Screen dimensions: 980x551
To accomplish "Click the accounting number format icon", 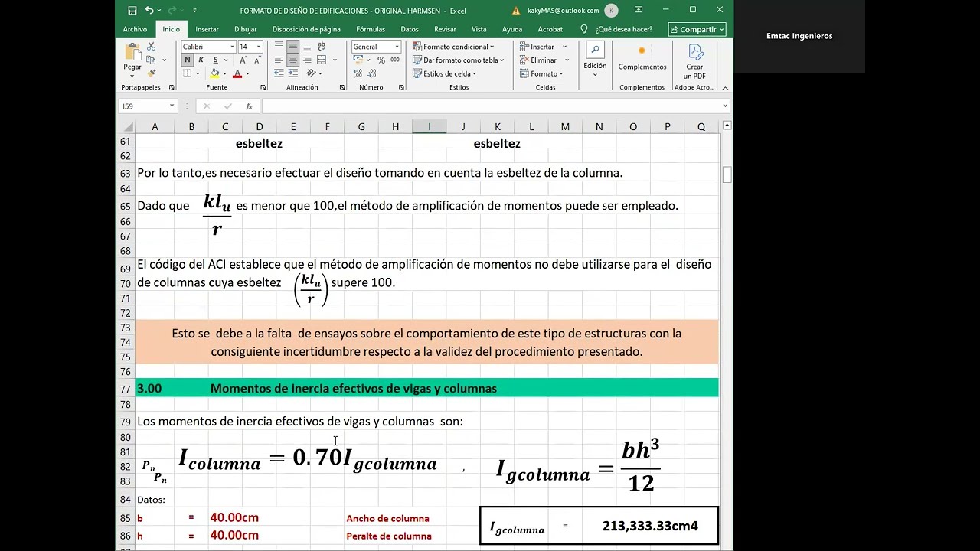I will point(358,60).
